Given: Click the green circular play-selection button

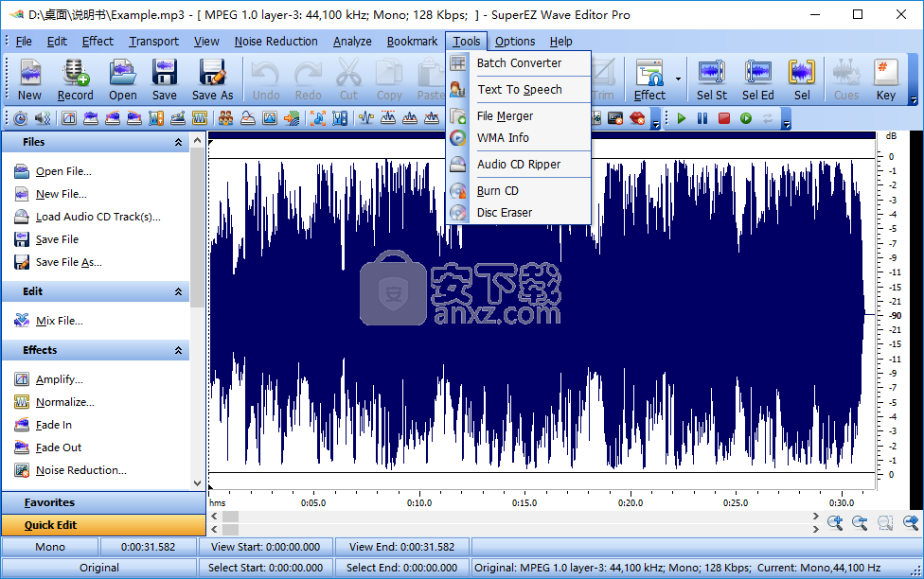Looking at the screenshot, I should click(746, 118).
